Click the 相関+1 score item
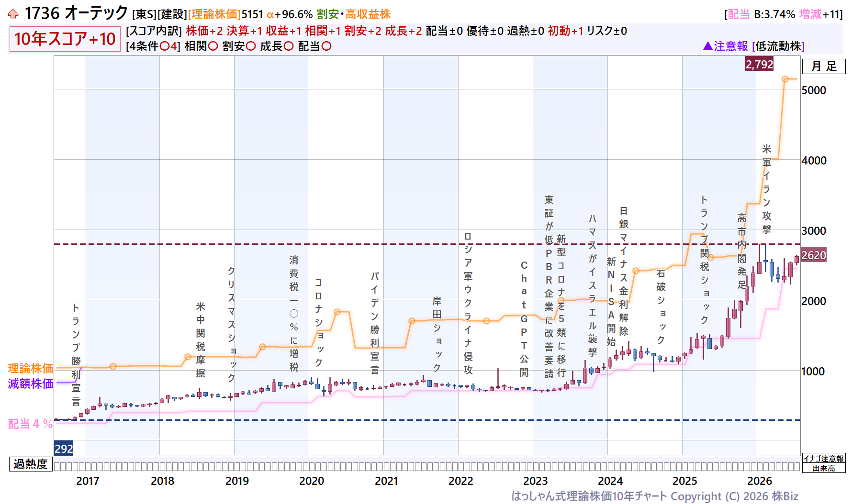The width and height of the screenshot is (852, 504). (323, 31)
